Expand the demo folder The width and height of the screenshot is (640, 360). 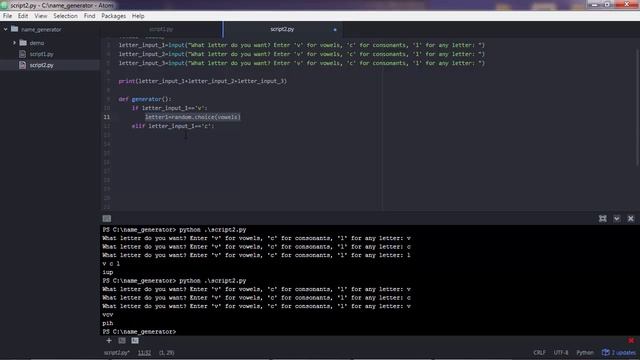point(14,42)
